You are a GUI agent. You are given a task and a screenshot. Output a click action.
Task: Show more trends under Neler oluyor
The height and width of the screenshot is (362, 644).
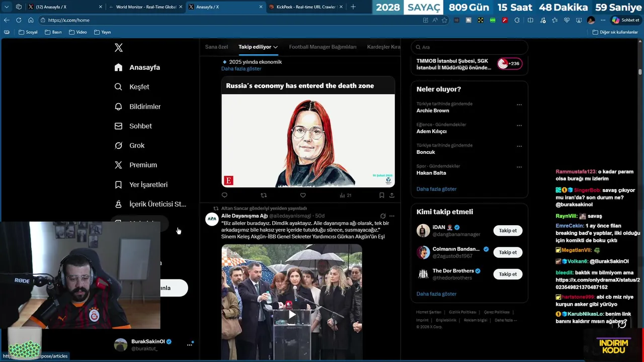click(x=436, y=189)
